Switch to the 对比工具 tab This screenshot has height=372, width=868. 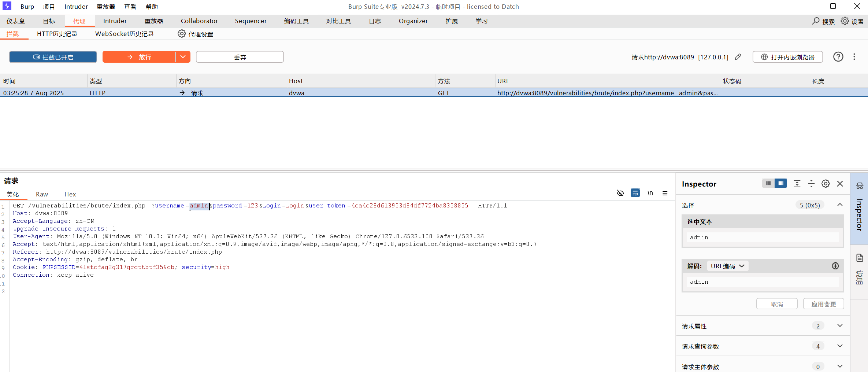coord(338,21)
